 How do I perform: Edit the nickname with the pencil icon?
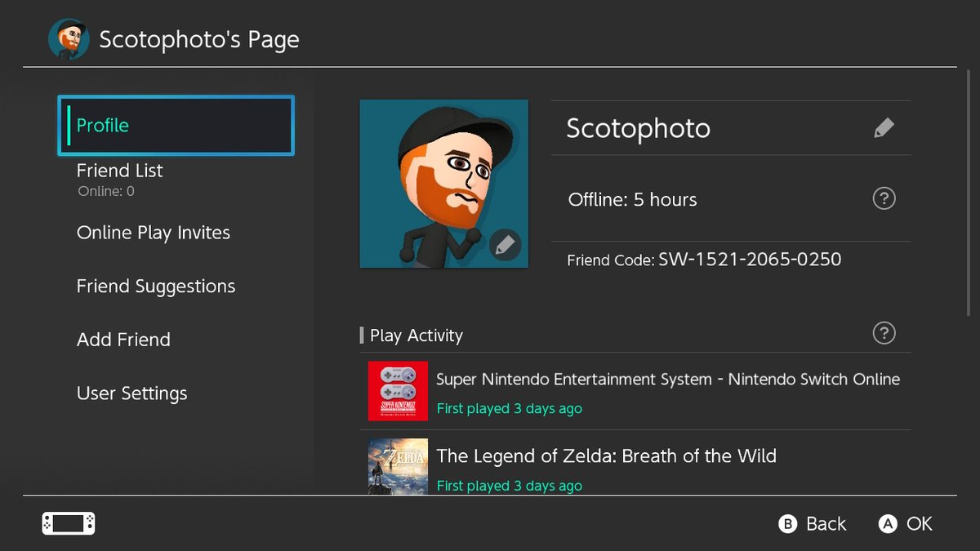coord(884,128)
